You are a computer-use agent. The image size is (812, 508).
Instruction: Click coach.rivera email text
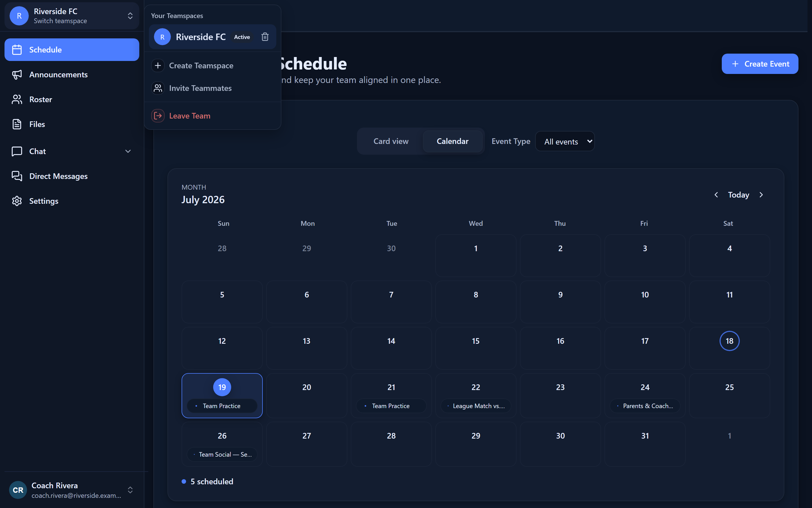pyautogui.click(x=76, y=496)
